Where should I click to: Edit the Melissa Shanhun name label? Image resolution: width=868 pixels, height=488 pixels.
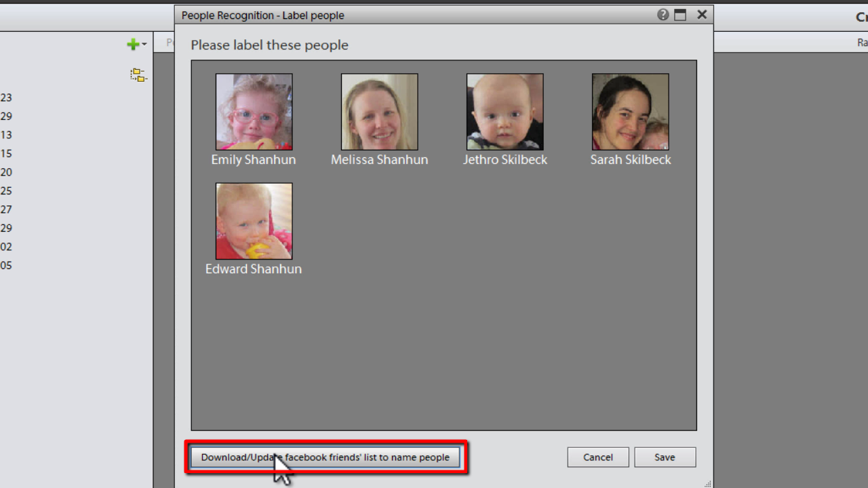[380, 160]
